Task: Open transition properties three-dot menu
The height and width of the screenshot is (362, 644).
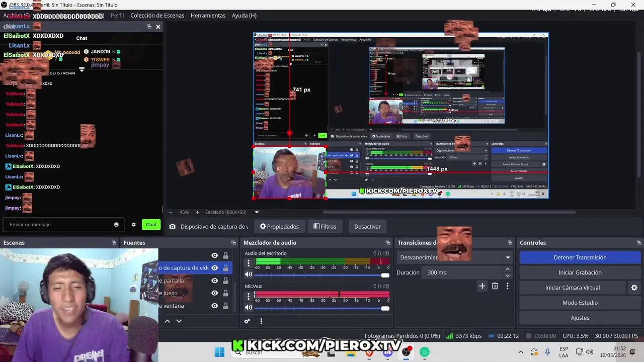Action: [x=507, y=286]
